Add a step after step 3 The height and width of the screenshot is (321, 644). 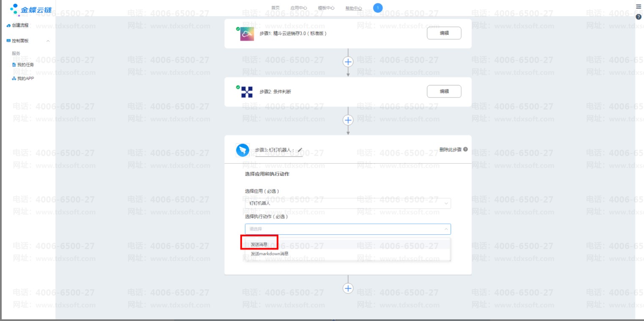348,288
